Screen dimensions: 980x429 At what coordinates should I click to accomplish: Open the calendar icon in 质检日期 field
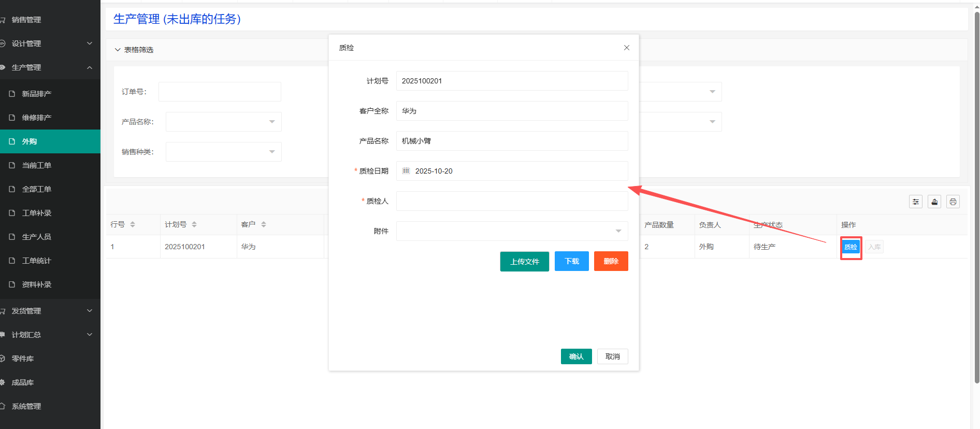pyautogui.click(x=406, y=171)
